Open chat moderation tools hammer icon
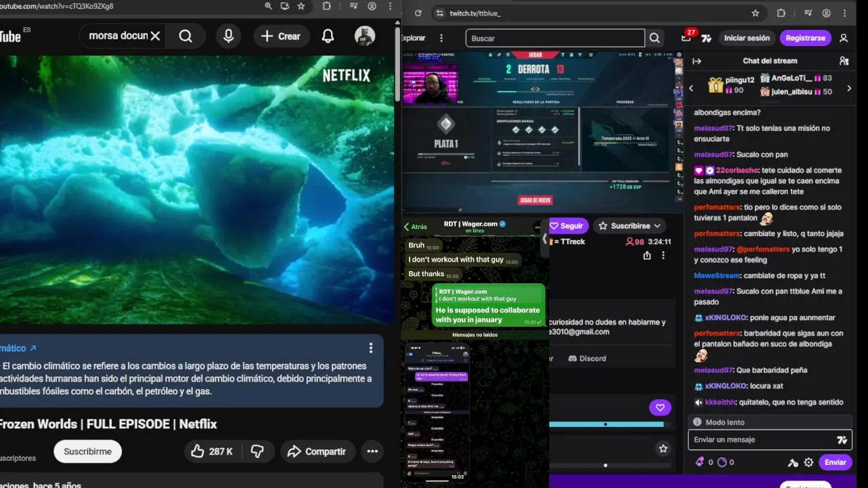Image resolution: width=868 pixels, height=488 pixels. tap(793, 462)
